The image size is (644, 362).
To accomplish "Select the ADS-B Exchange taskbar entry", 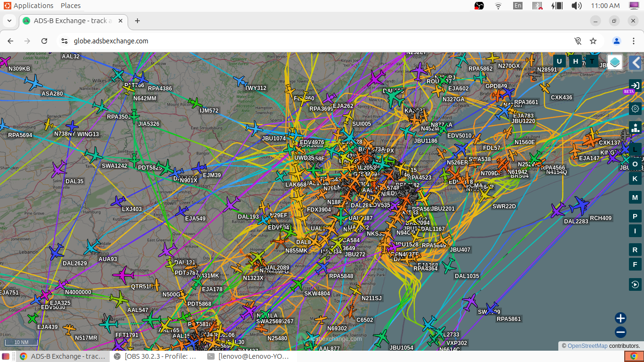I will (63, 356).
